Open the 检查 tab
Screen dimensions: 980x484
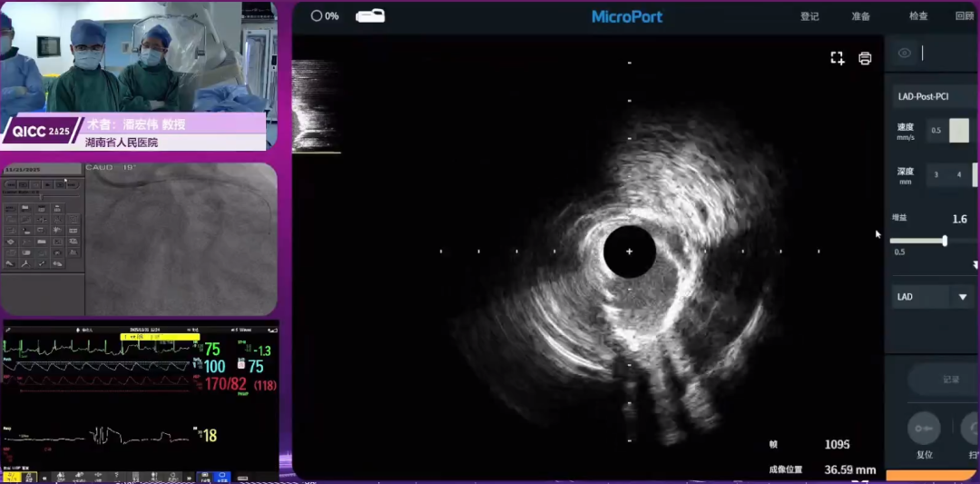918,16
